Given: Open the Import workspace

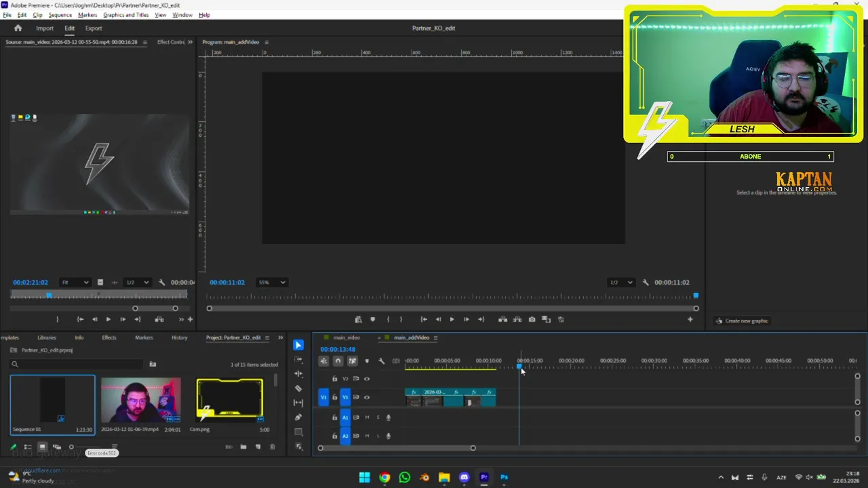Looking at the screenshot, I should click(x=45, y=28).
